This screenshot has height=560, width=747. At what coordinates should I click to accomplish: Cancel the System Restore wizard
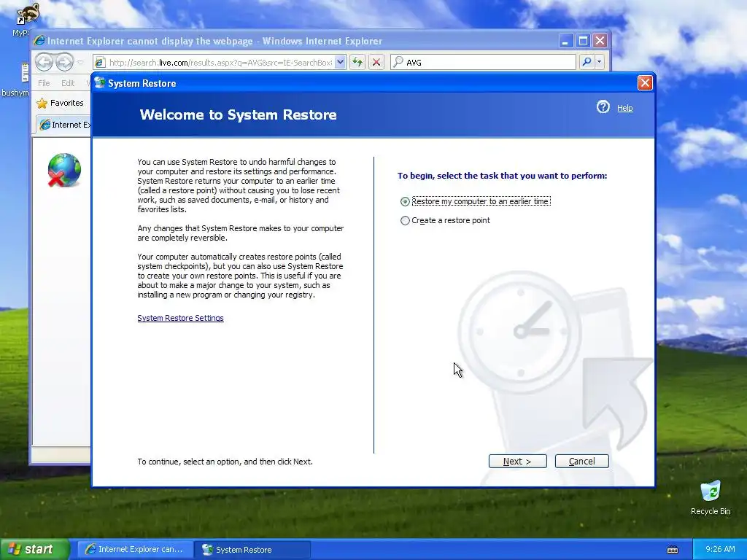click(581, 461)
